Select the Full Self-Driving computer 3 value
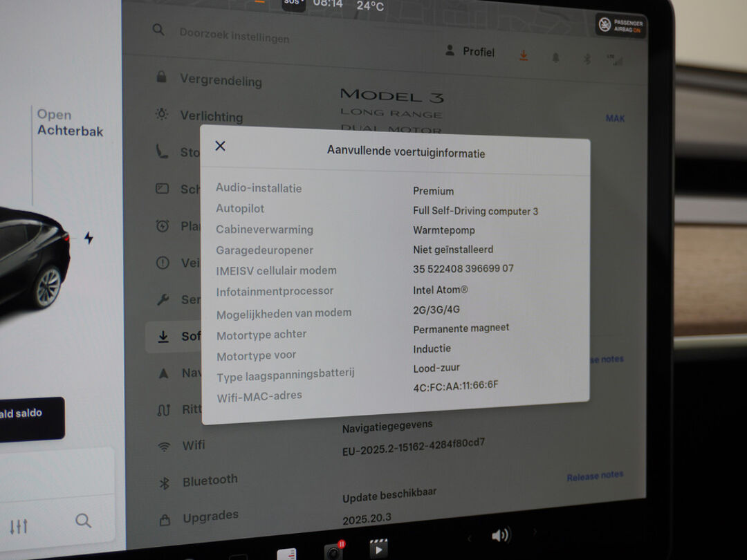Screen dimensions: 747x560 click(x=475, y=211)
